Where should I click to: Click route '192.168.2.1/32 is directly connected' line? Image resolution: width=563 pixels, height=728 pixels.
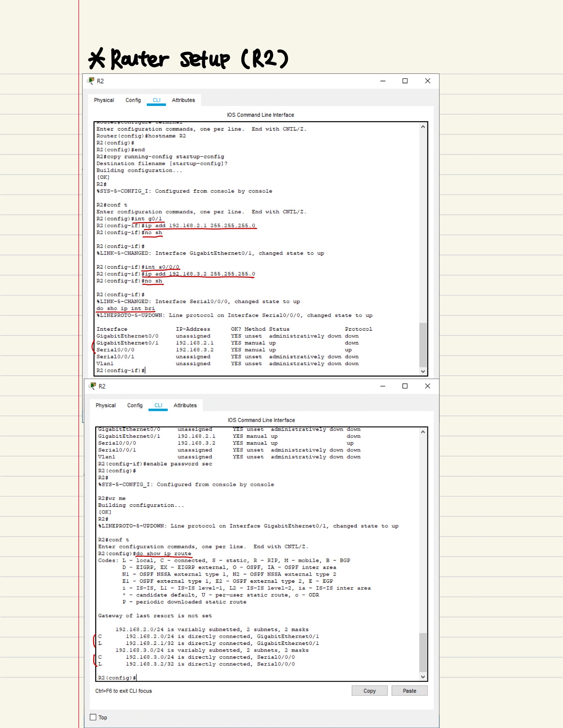pyautogui.click(x=209, y=643)
